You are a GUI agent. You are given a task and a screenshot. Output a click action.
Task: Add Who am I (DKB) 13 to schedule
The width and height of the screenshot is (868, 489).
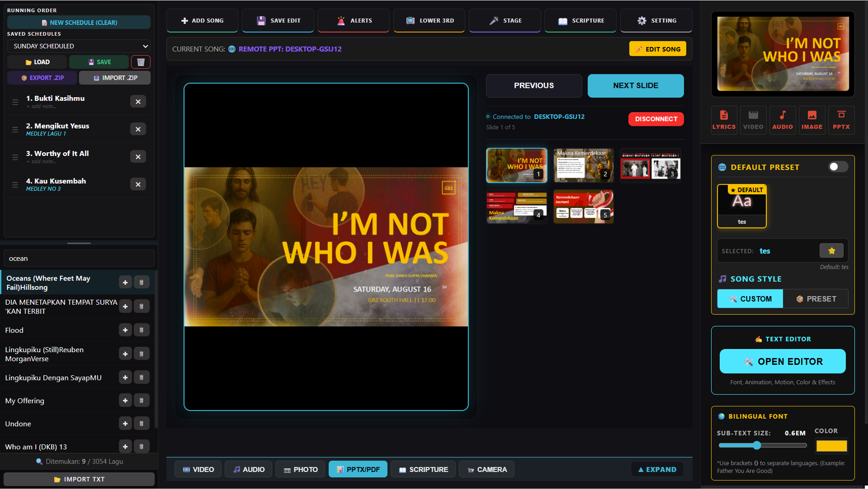pyautogui.click(x=125, y=447)
